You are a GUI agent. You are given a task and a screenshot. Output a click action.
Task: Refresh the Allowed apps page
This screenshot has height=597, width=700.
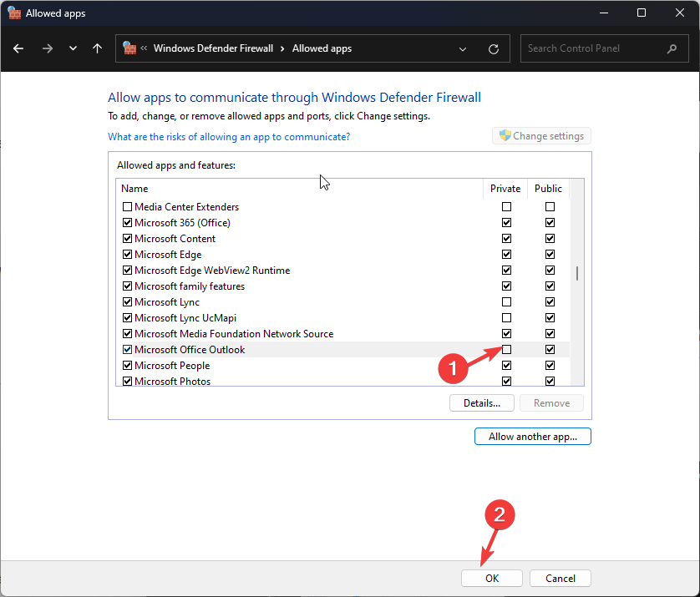click(494, 48)
